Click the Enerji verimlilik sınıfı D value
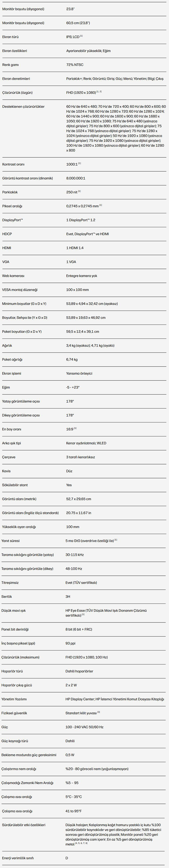Image resolution: width=169 pixels, height=868 pixels. coord(67,858)
